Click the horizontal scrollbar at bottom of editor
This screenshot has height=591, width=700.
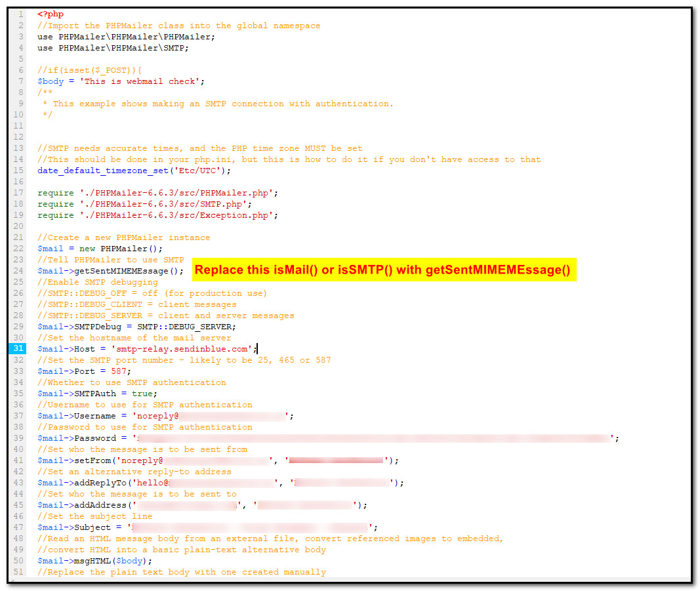tap(350, 580)
